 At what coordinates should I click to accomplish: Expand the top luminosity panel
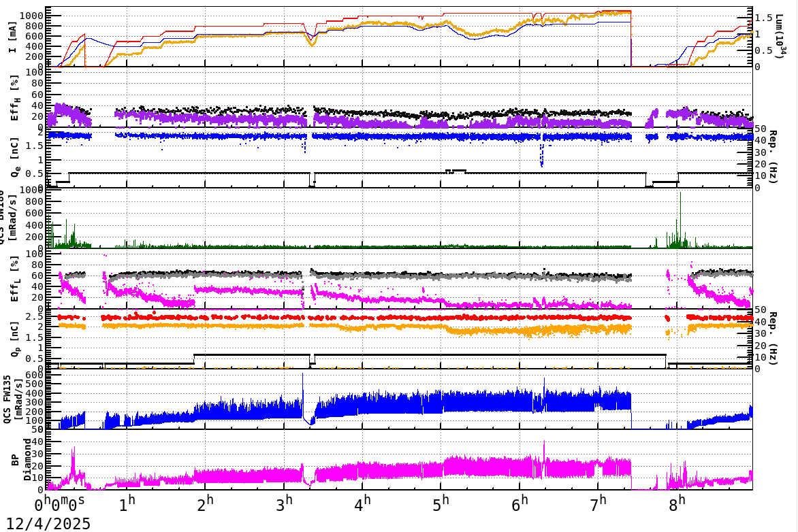coord(409,37)
